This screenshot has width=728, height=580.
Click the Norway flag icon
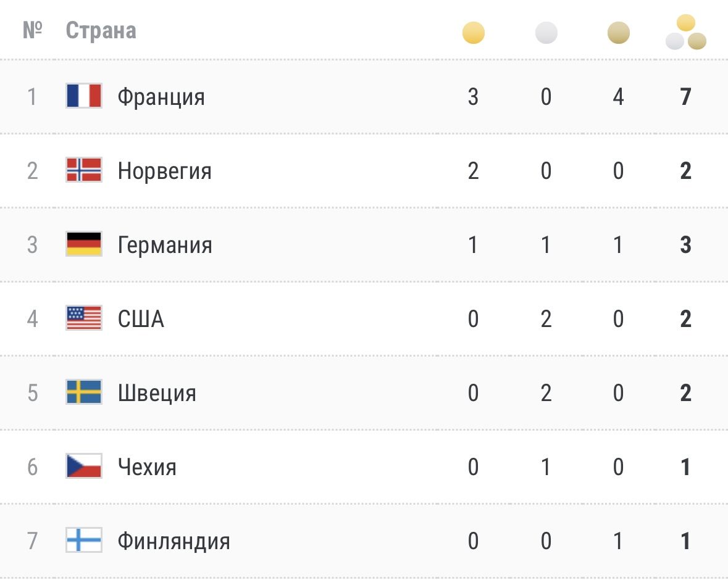point(84,170)
